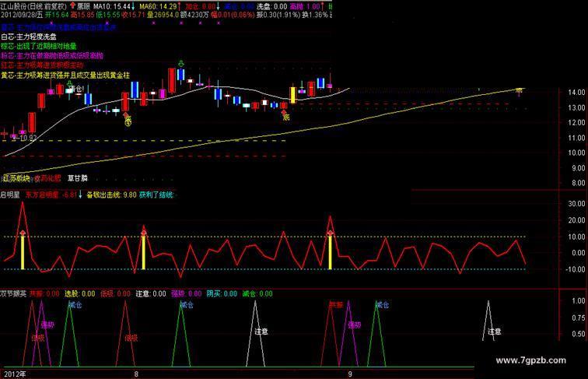Viewport: 588px width, 379px height.
Task: Click the 草甘膦 concept label
Action: tap(77, 178)
